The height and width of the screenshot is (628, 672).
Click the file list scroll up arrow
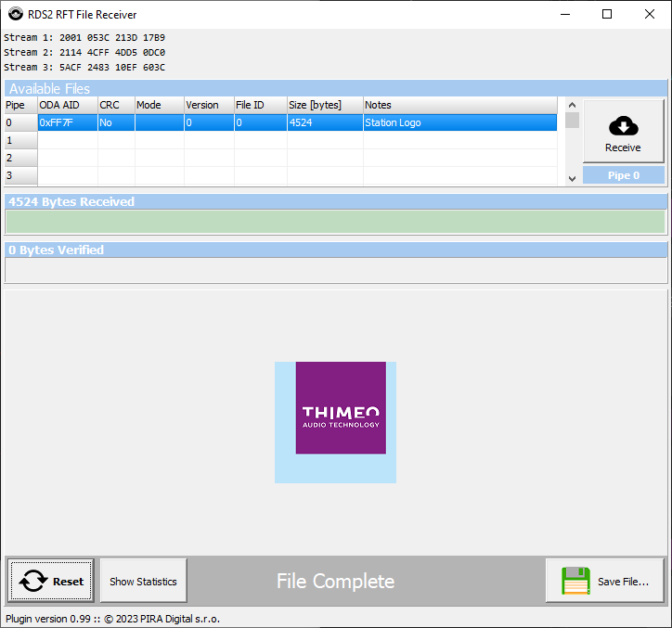pos(572,105)
